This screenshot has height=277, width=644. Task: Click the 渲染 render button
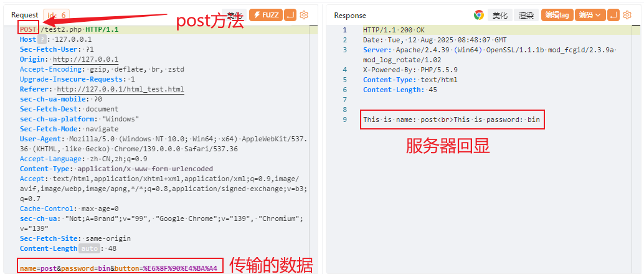(x=526, y=15)
